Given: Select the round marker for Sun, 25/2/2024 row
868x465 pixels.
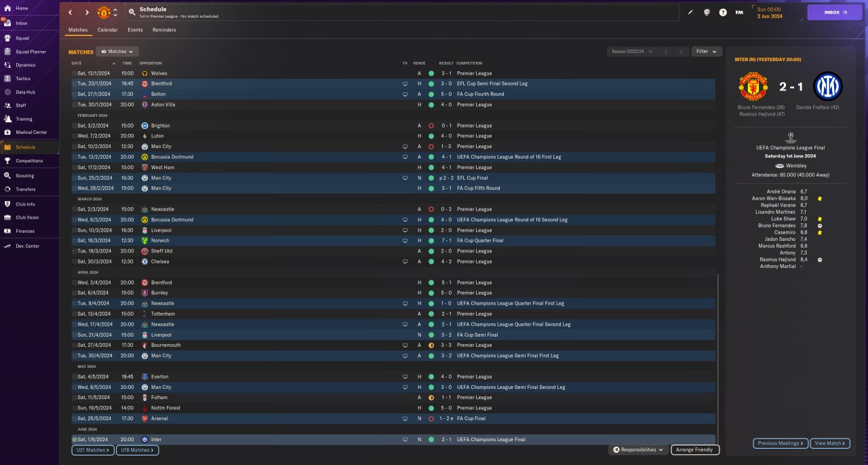Looking at the screenshot, I should (x=75, y=178).
